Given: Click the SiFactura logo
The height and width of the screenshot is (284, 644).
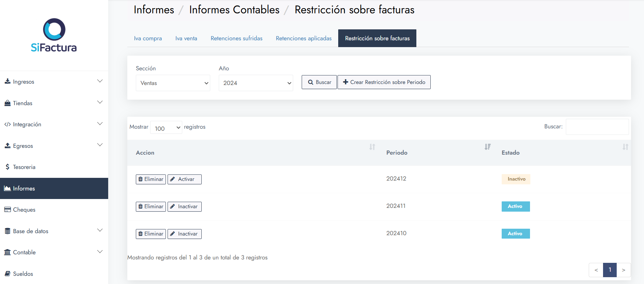Looking at the screenshot, I should [x=54, y=35].
